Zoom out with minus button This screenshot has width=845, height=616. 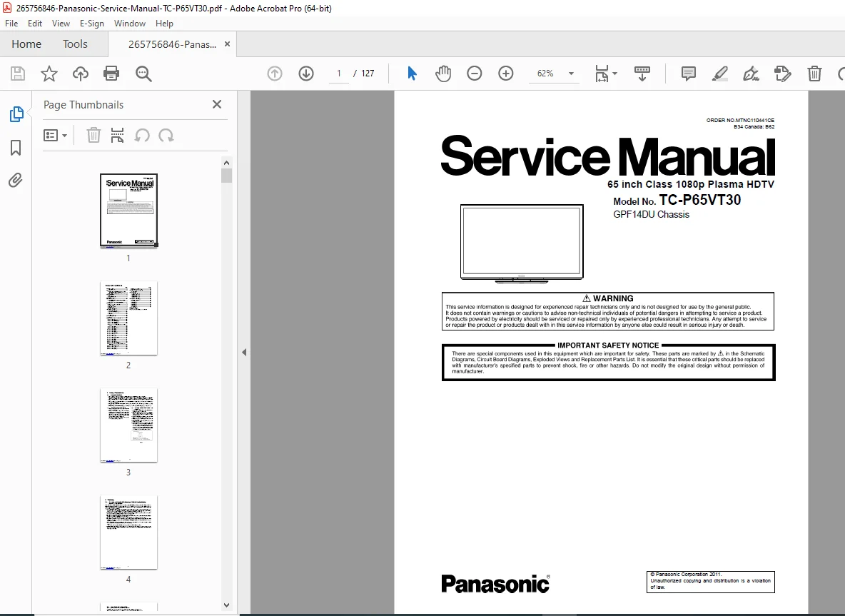click(474, 74)
